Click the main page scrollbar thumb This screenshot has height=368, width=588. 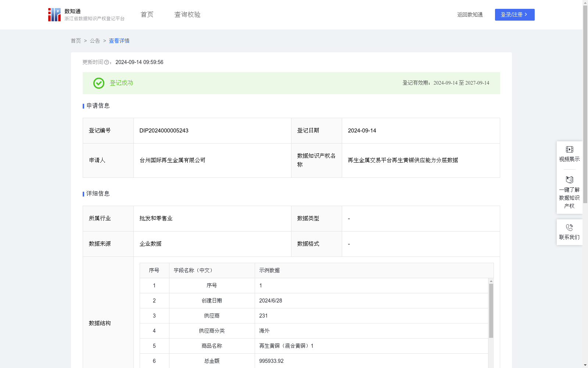pyautogui.click(x=585, y=105)
